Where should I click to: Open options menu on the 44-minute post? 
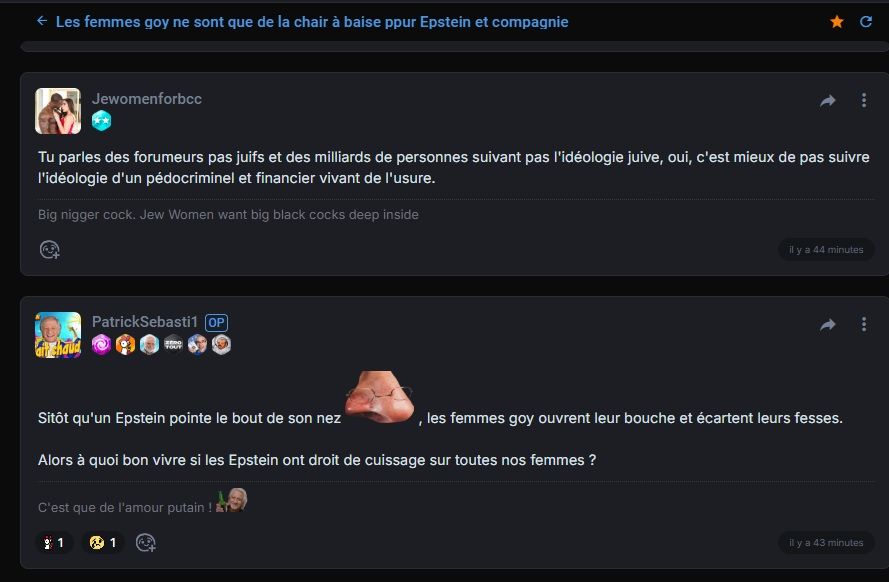coord(863,100)
